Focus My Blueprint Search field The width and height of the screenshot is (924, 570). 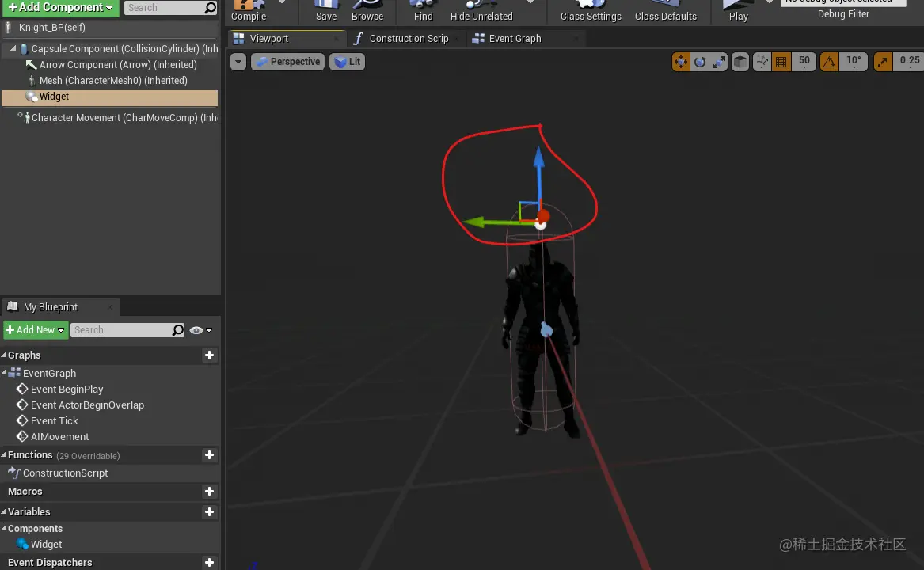[121, 330]
